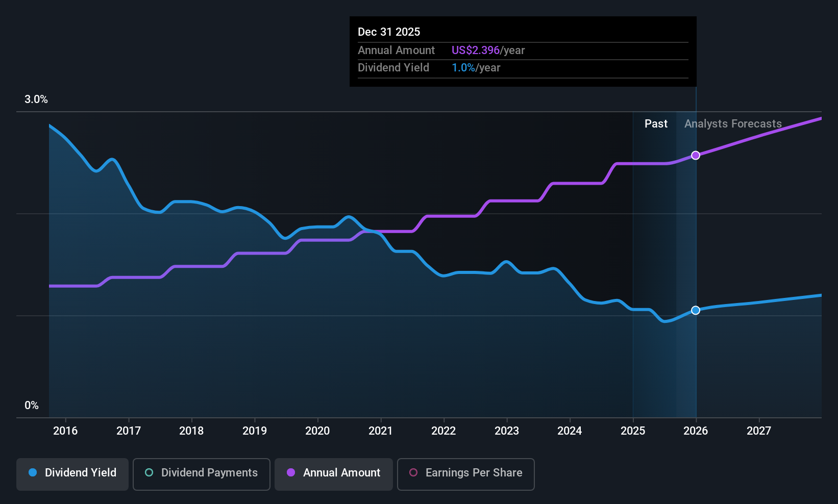Click the purple Annual Amount legend dot

pyautogui.click(x=291, y=472)
